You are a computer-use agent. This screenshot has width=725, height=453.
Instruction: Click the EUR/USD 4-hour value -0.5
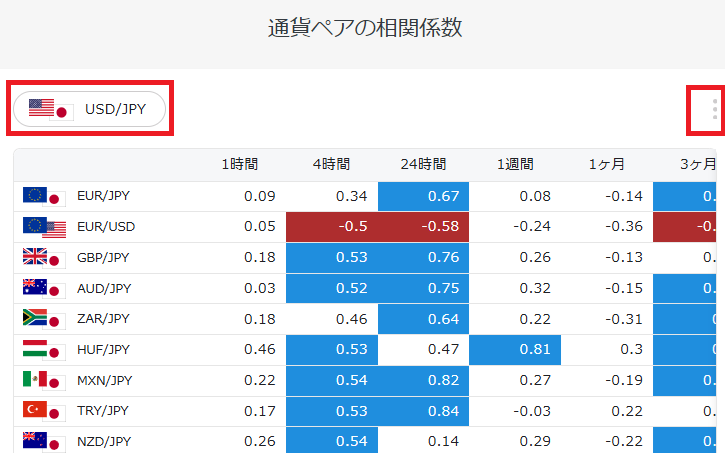pyautogui.click(x=332, y=227)
